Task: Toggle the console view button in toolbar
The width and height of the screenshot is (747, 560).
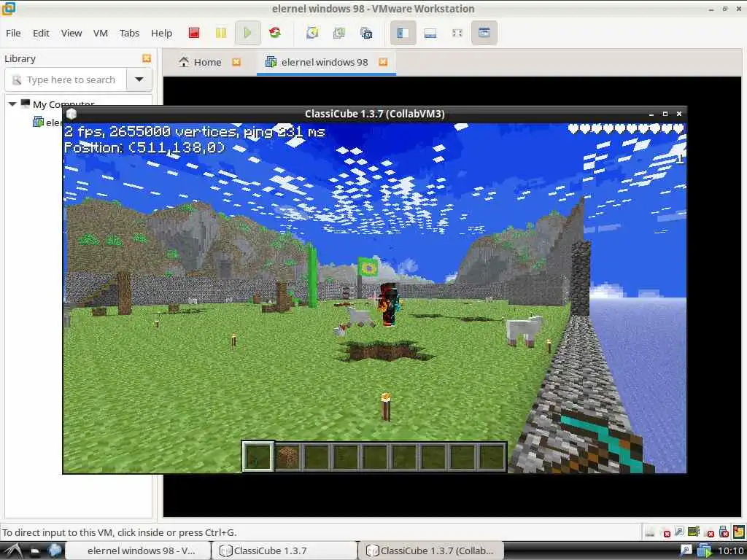Action: 484,33
